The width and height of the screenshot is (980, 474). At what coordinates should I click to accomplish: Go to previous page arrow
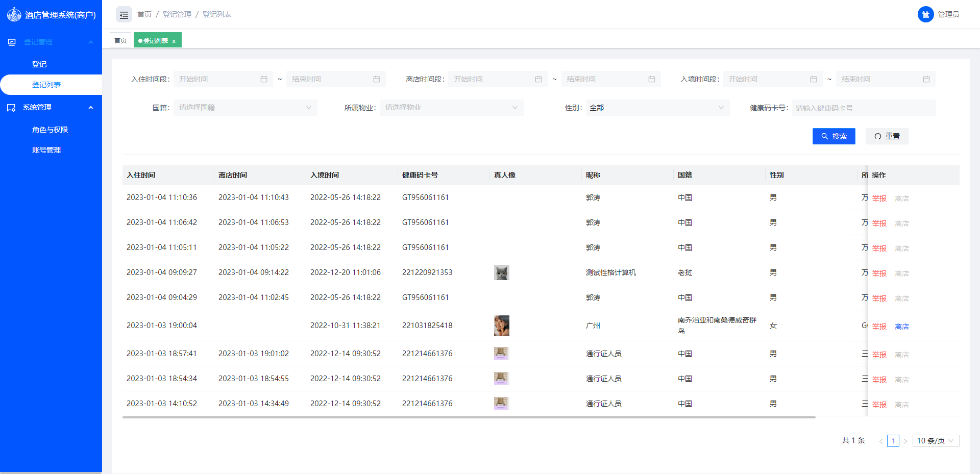click(x=881, y=441)
